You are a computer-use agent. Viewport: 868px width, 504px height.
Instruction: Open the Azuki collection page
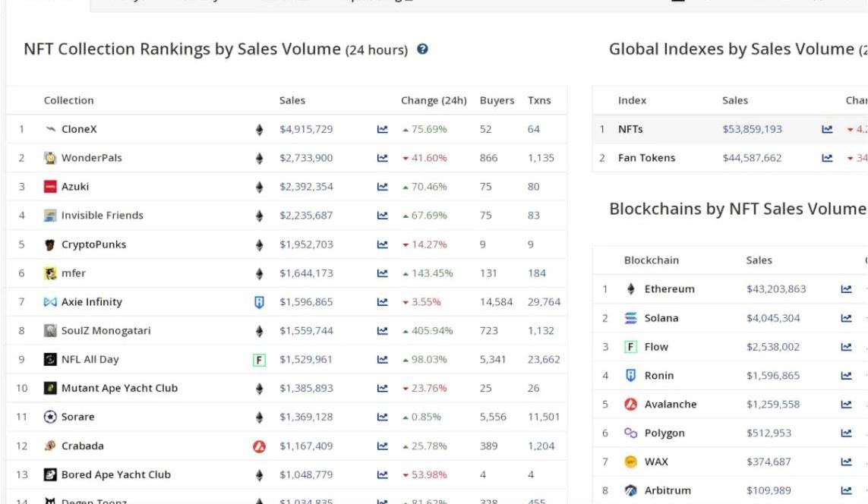click(x=74, y=187)
